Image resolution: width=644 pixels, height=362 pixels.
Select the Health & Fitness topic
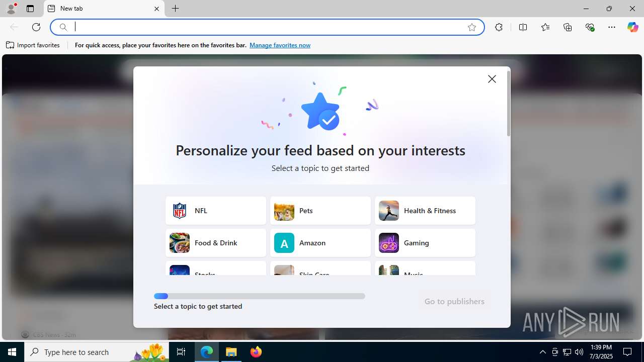[x=425, y=211]
